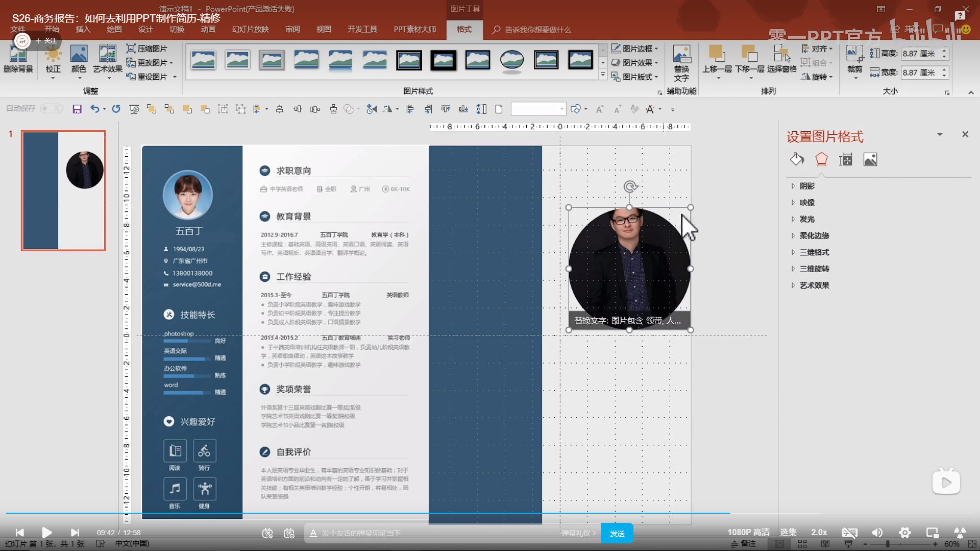Image resolution: width=980 pixels, height=551 pixels.
Task: Click the Send (发送) danmaku button
Action: point(617,533)
